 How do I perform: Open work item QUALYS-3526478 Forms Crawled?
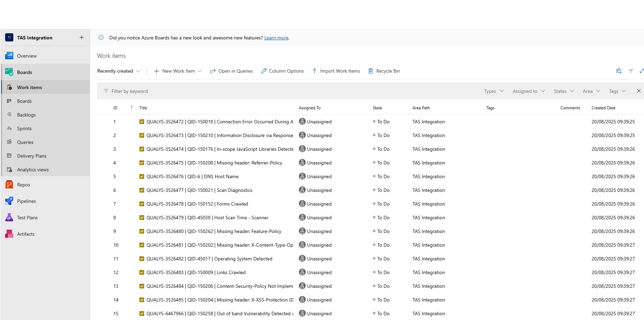[x=197, y=204]
